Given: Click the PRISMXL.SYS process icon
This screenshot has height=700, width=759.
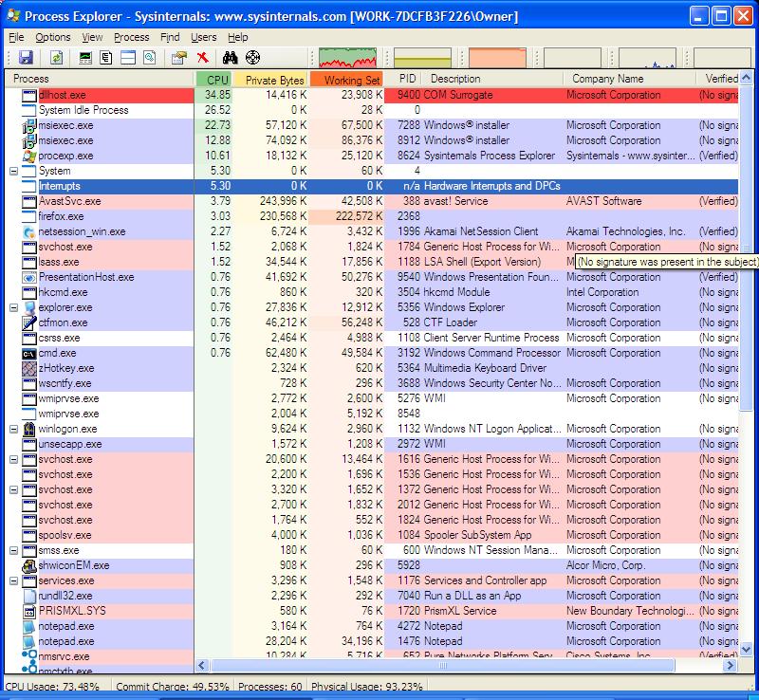Looking at the screenshot, I should [x=29, y=611].
